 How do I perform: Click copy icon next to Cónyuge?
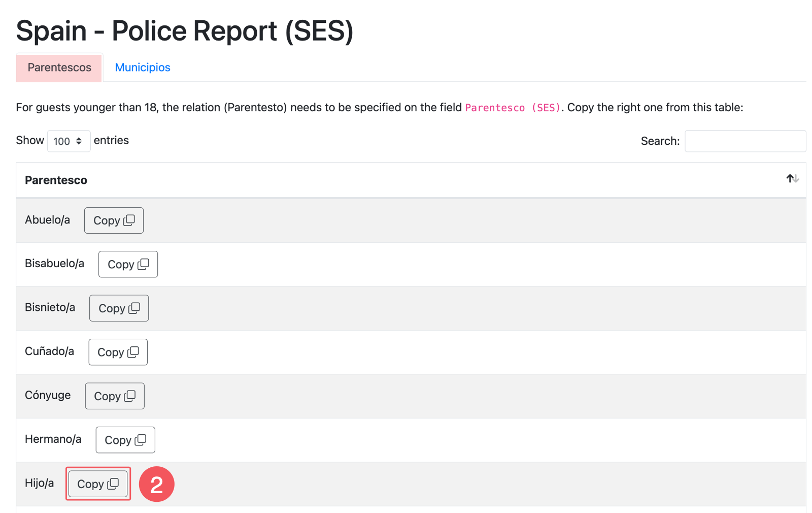[130, 396]
